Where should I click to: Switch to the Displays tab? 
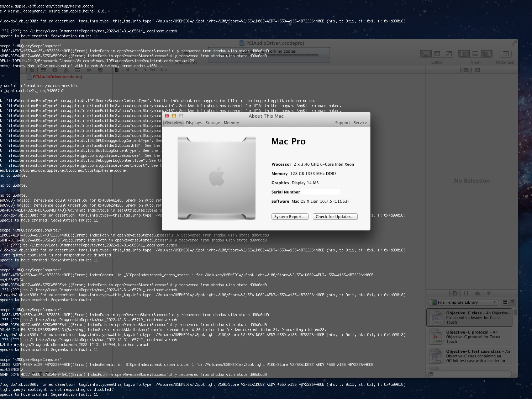(x=194, y=123)
